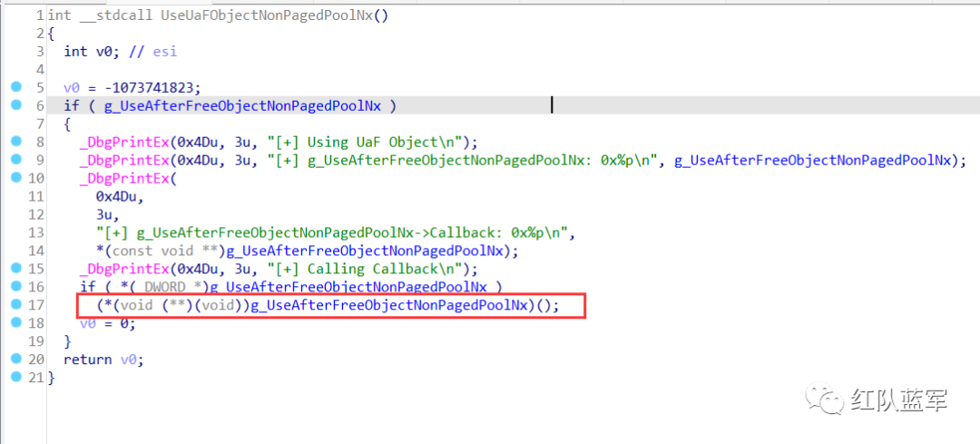Image resolution: width=980 pixels, height=444 pixels.
Task: Toggle breakpoint dot on line 10
Action: click(x=16, y=178)
